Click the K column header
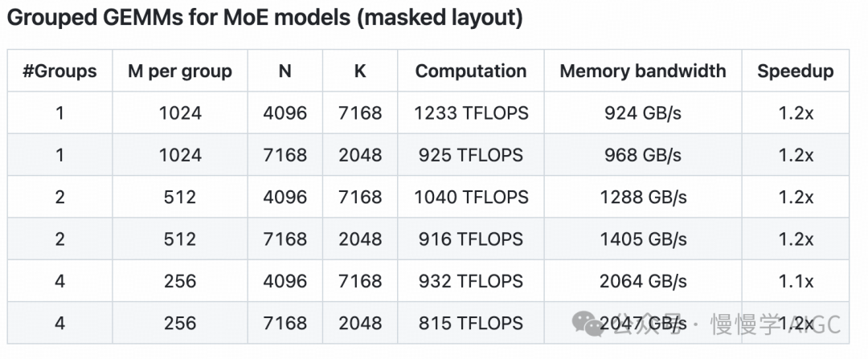 360,71
